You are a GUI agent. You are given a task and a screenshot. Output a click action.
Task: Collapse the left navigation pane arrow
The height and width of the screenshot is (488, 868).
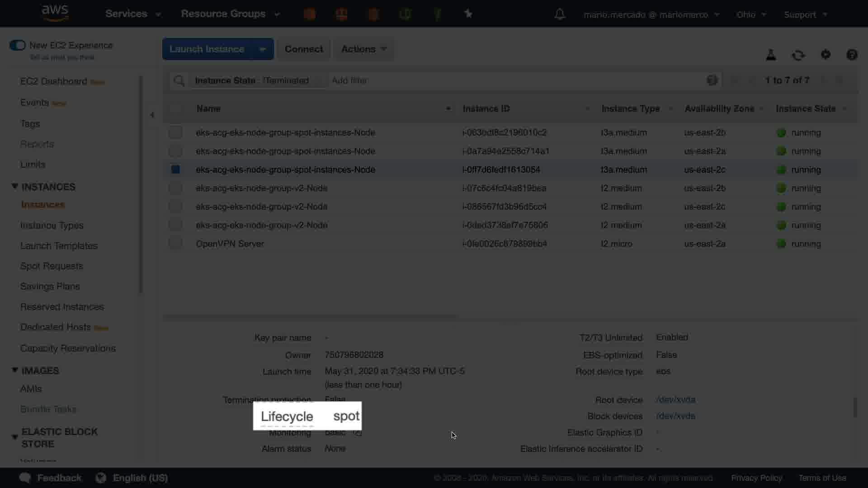click(x=152, y=115)
